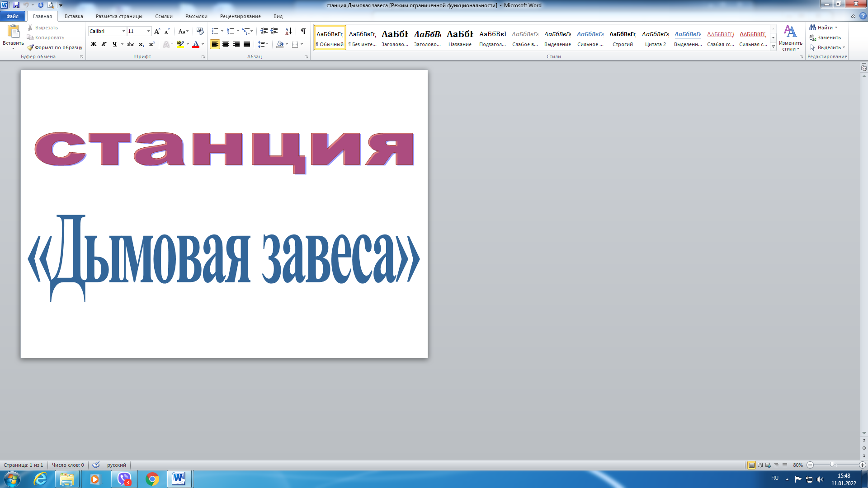Open Line Spacing dropdown
The height and width of the screenshot is (488, 868).
(263, 44)
